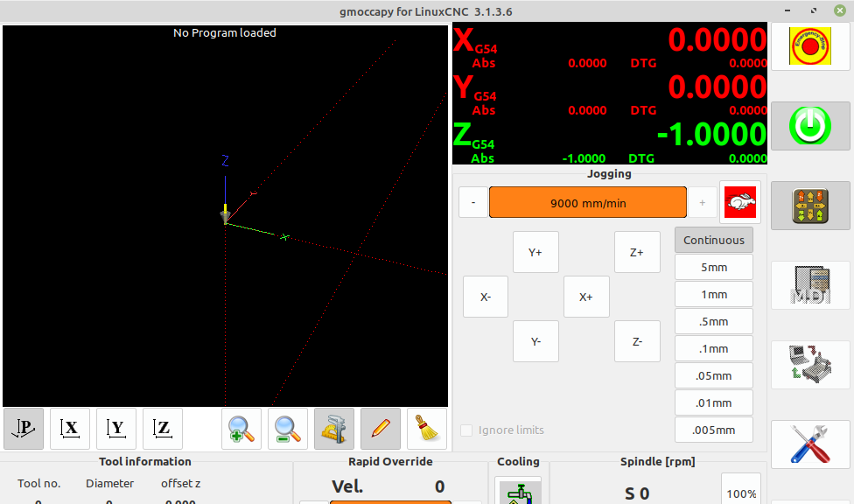Viewport: 854px width, 504px height.
Task: Jog Y+ axis
Action: [x=535, y=252]
